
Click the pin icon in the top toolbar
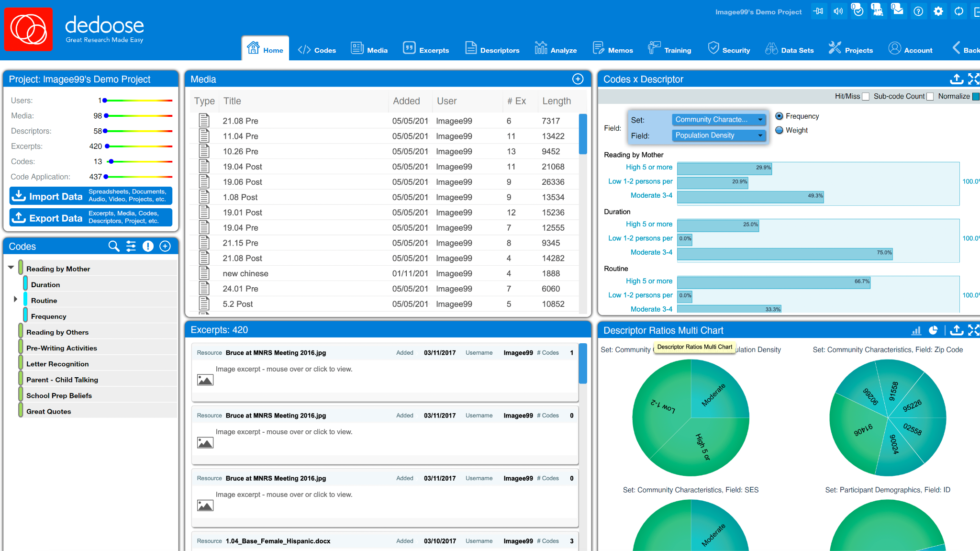tap(818, 11)
